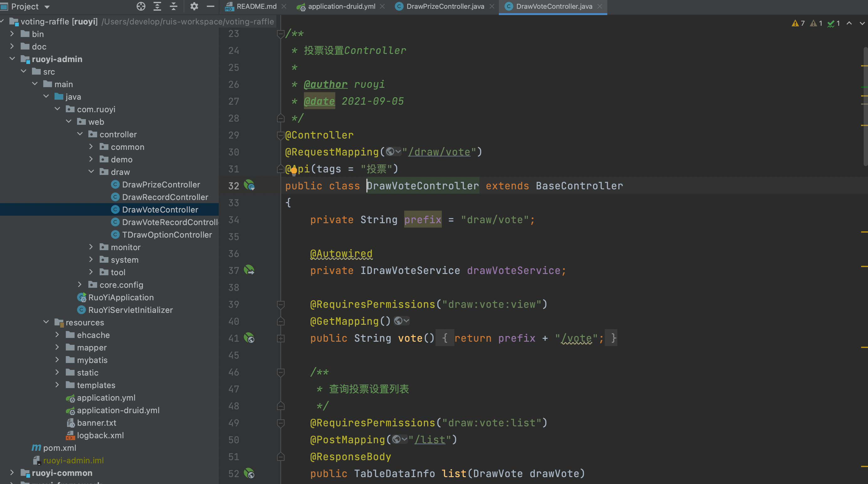The height and width of the screenshot is (484, 868).
Task: Select logback.xml file
Action: point(100,435)
